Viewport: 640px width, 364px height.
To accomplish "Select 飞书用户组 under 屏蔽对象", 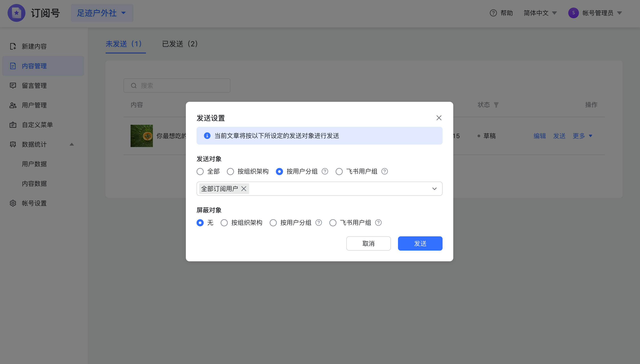I will [333, 223].
